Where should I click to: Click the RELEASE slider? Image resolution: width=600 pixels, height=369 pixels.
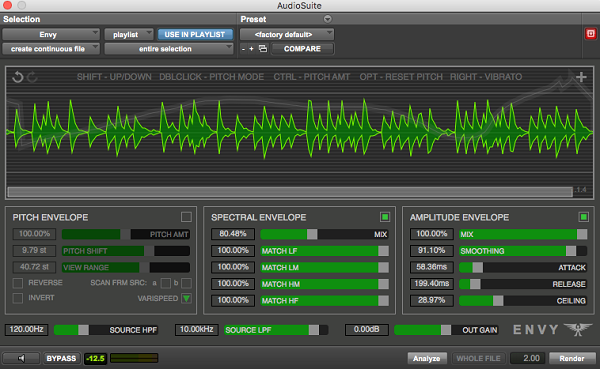pos(523,284)
